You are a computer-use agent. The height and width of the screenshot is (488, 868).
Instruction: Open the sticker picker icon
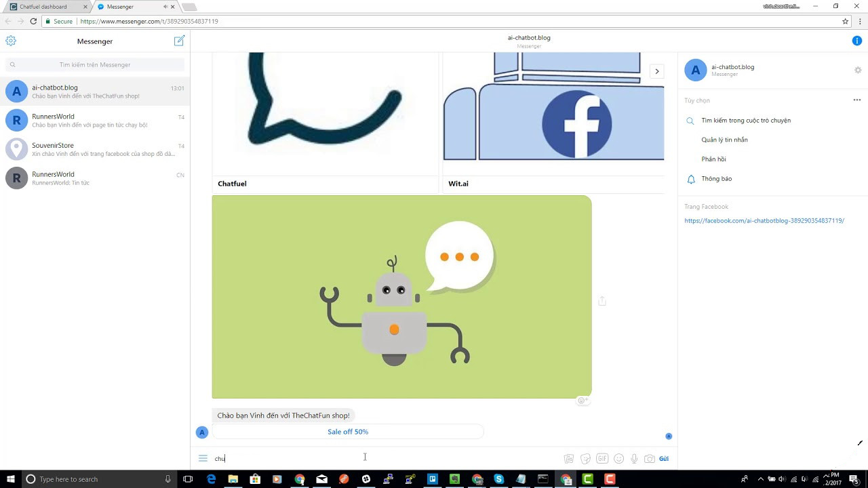point(586,459)
